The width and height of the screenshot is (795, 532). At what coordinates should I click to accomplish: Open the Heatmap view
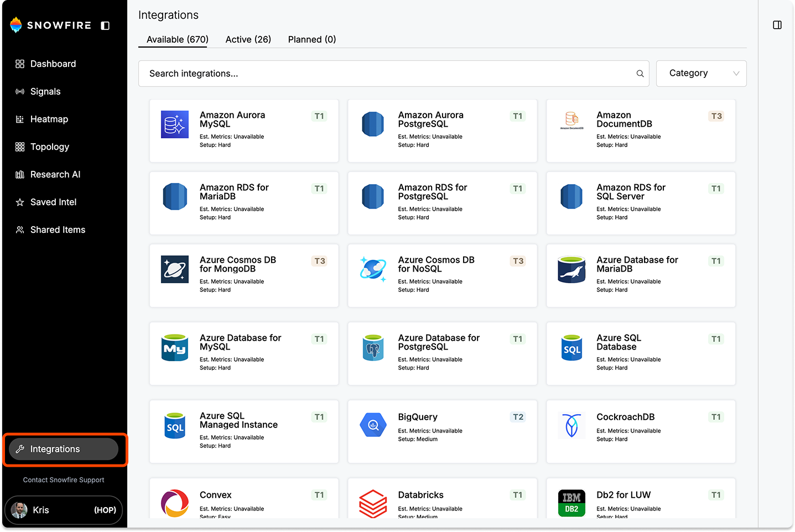[49, 119]
